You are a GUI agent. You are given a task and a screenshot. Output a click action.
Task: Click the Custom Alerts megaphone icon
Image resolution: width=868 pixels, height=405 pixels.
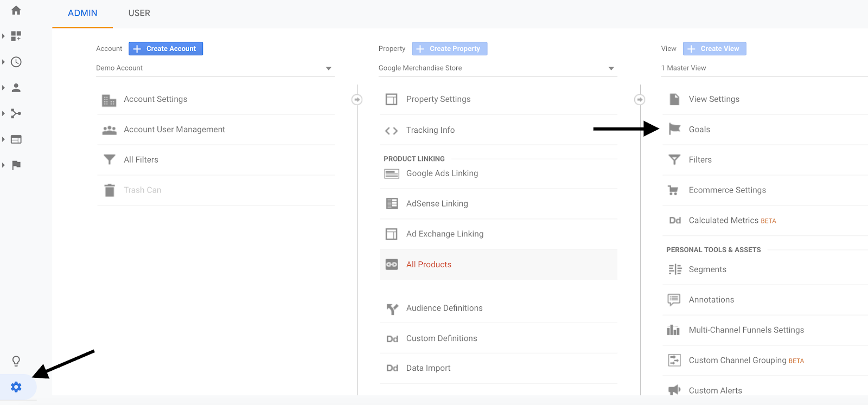[674, 390]
